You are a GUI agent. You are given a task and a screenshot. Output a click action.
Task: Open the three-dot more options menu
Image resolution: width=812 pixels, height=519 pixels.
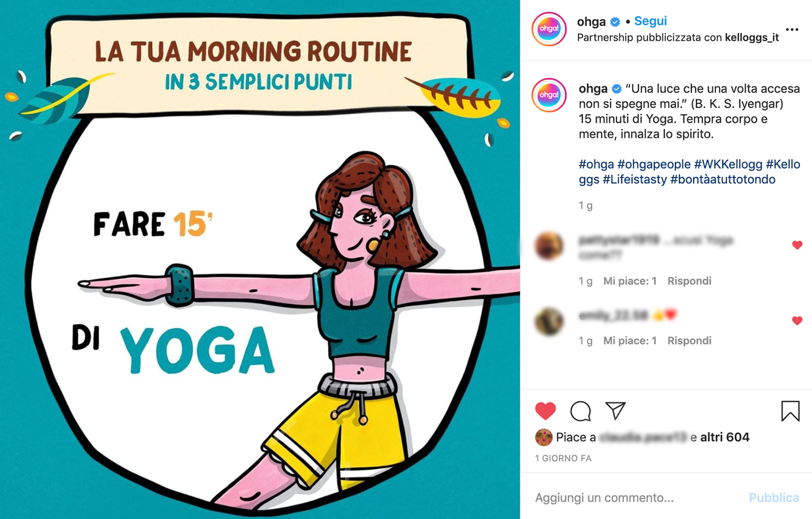[x=792, y=30]
